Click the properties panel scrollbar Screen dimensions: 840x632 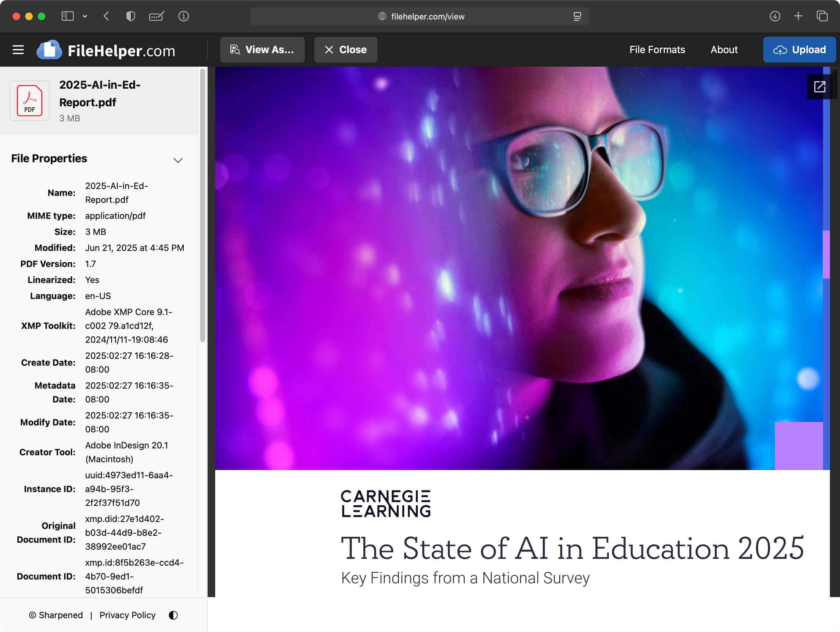click(x=203, y=205)
